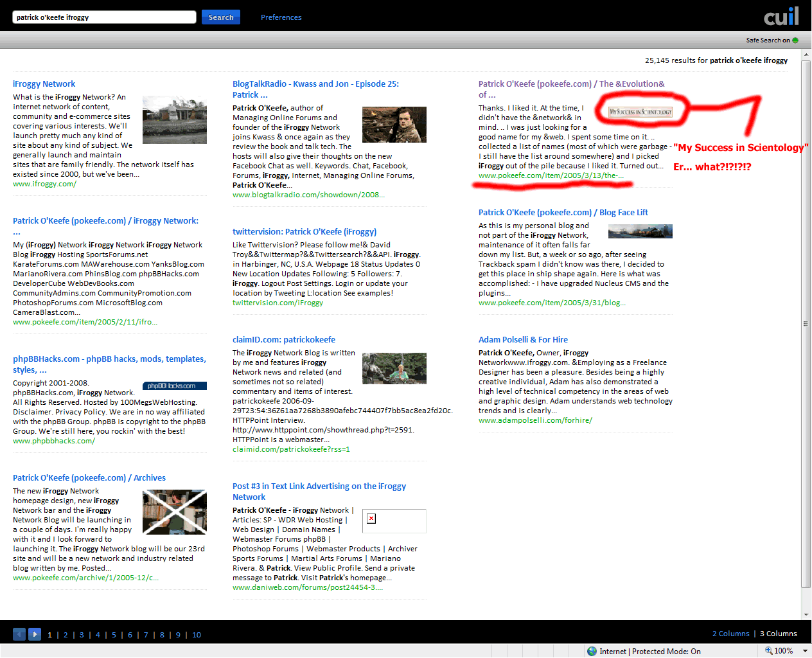The image size is (812, 658).
Task: Open daniweb.com/forums/post24454 URL
Action: coord(308,587)
